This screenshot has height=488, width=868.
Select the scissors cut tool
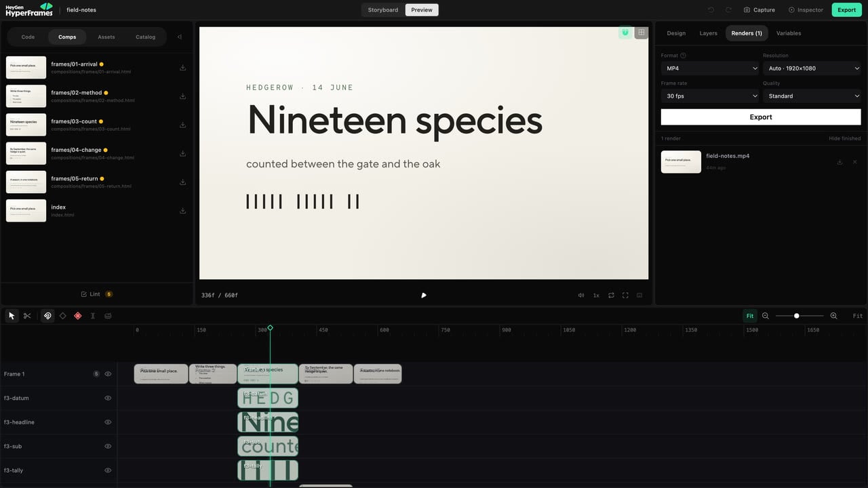pos(27,316)
